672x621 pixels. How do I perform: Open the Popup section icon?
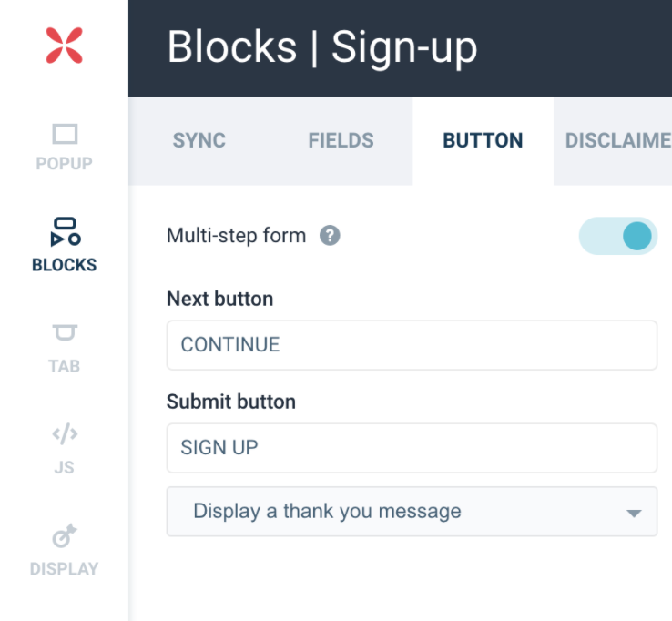64,136
